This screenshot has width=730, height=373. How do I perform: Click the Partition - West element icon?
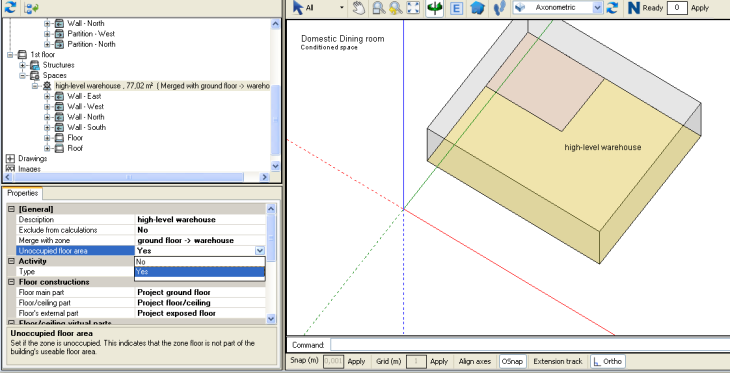click(x=59, y=34)
